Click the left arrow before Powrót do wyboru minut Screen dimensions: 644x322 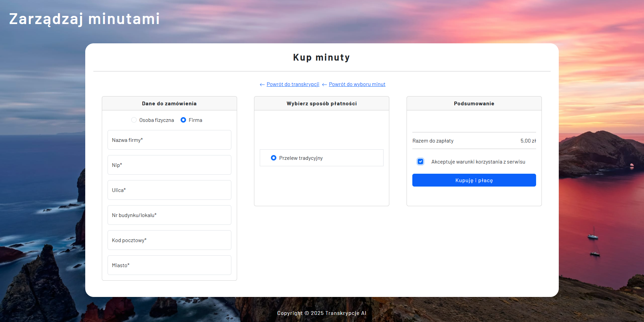click(x=324, y=85)
